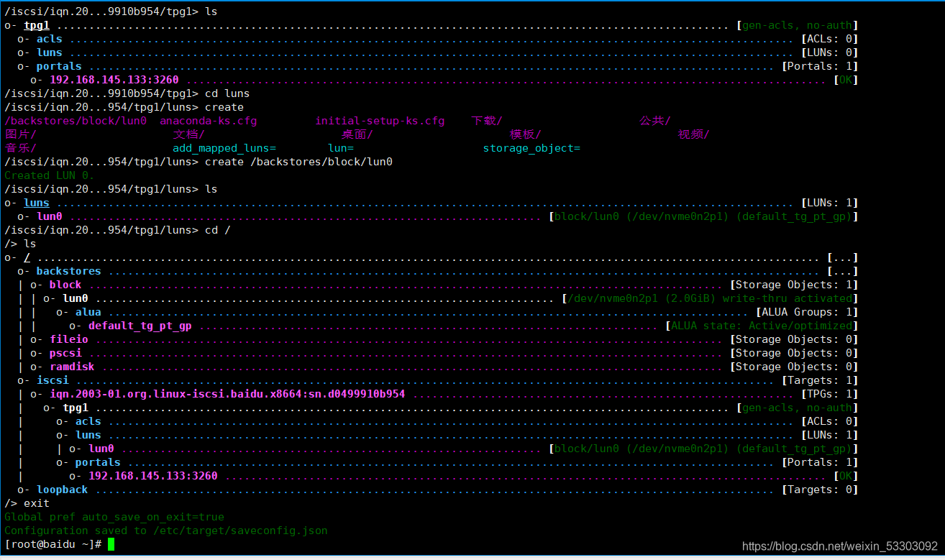Select the '模板/' directory suggestion
Viewport: 945px width, 560px height.
coord(525,134)
